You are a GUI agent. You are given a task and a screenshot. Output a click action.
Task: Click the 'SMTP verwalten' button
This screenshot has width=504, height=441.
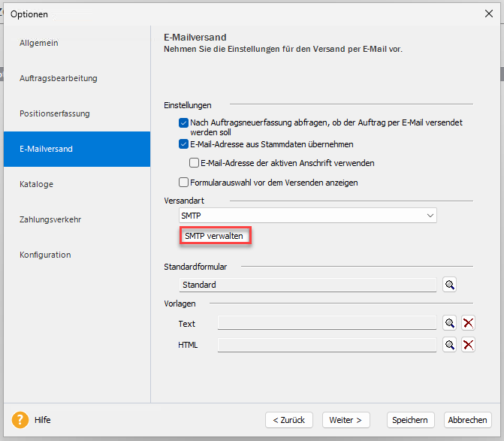pos(215,236)
